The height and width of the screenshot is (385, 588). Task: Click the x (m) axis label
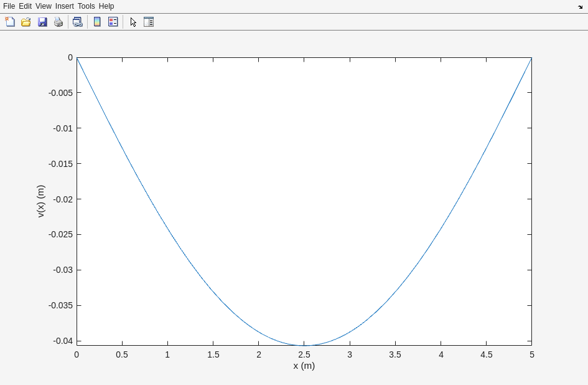[x=304, y=366]
